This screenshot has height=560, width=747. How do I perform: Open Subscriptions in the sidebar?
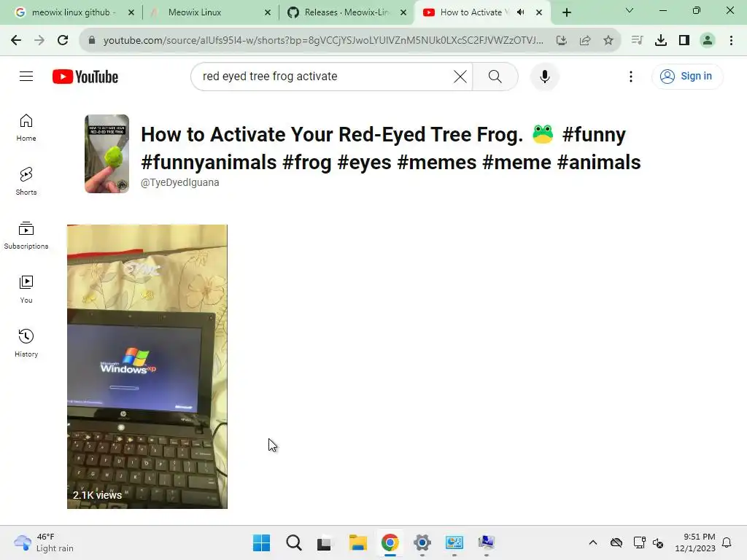coord(26,236)
